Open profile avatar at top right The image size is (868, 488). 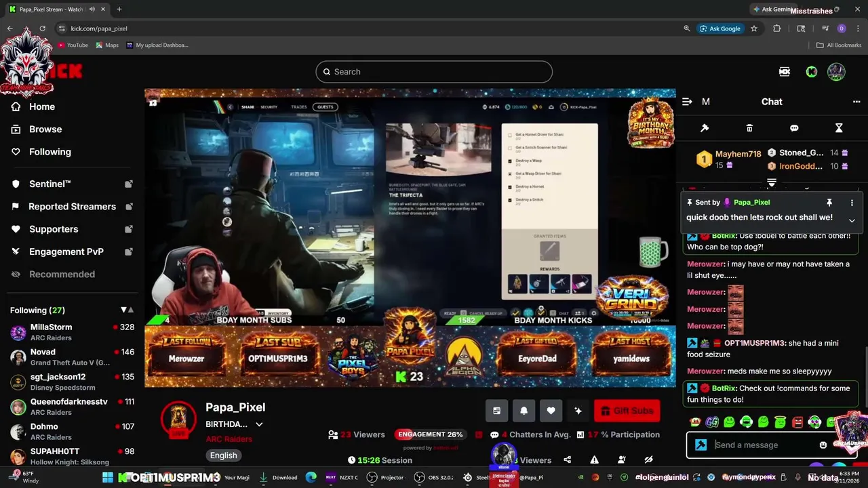click(x=836, y=72)
